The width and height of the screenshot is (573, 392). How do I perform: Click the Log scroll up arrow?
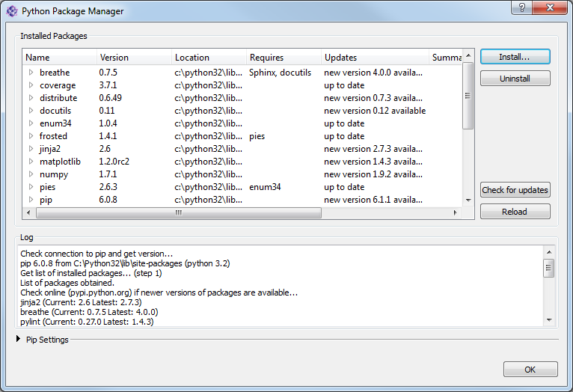tap(549, 252)
